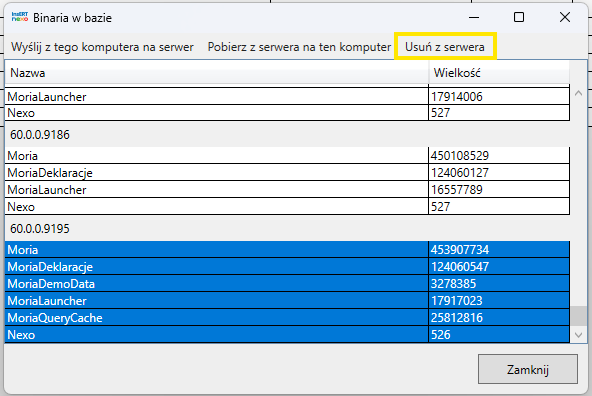The width and height of the screenshot is (592, 396).
Task: Select the MoriaDeklaracje row sized 124060547
Action: point(287,267)
